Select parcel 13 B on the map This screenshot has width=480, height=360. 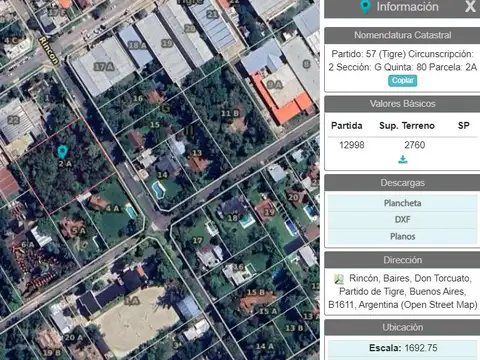pos(294,328)
